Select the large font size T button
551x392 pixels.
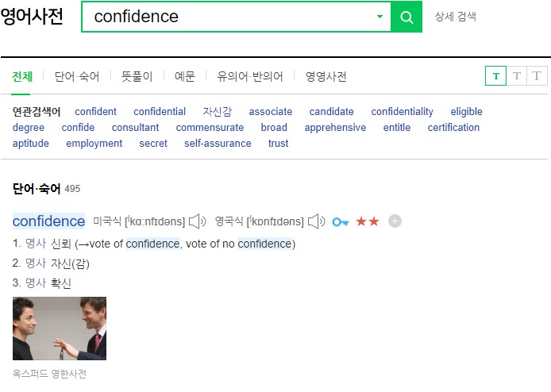537,76
